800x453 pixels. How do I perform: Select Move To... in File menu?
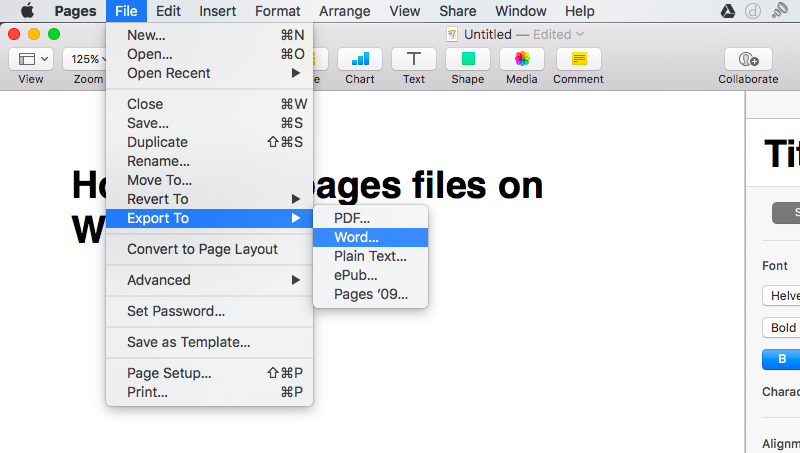pyautogui.click(x=209, y=180)
